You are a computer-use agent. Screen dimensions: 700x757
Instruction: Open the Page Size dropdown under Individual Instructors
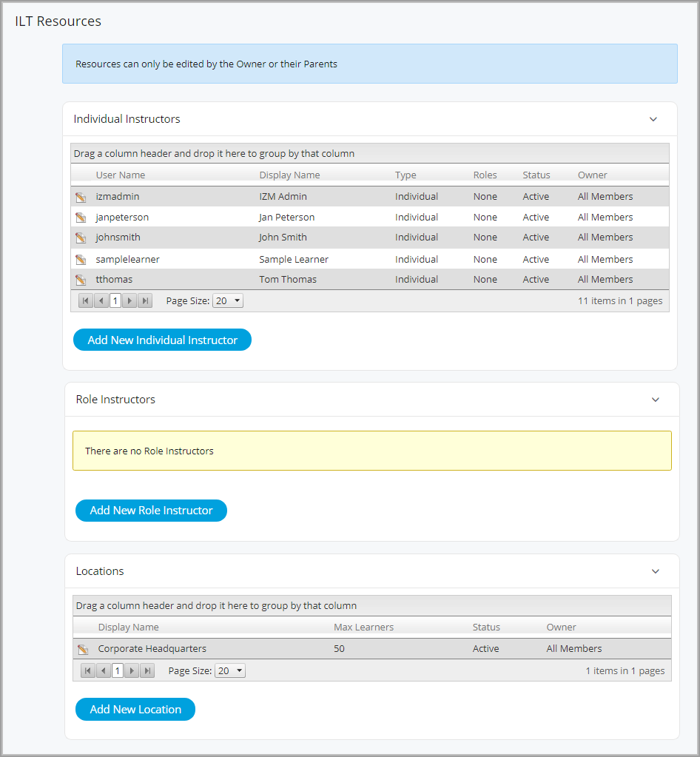click(227, 300)
